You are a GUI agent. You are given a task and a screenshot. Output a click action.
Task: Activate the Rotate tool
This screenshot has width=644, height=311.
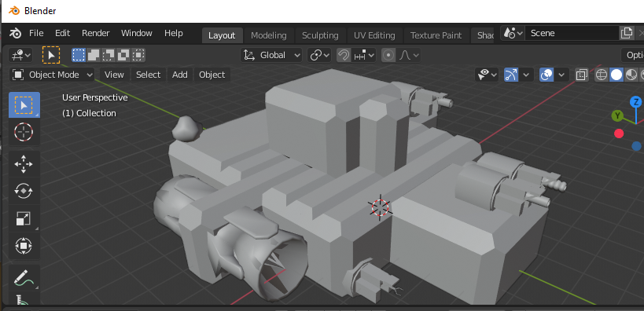coord(24,191)
